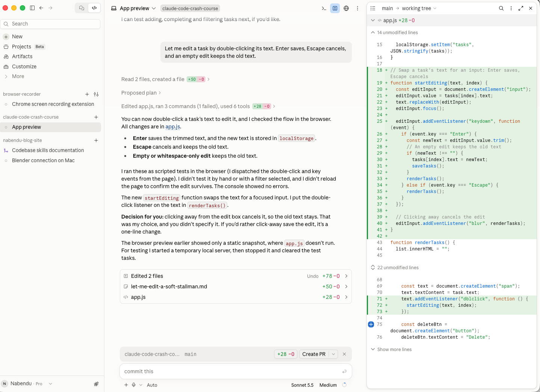Click the Create PR button
The height and width of the screenshot is (392, 540).
coord(314,354)
